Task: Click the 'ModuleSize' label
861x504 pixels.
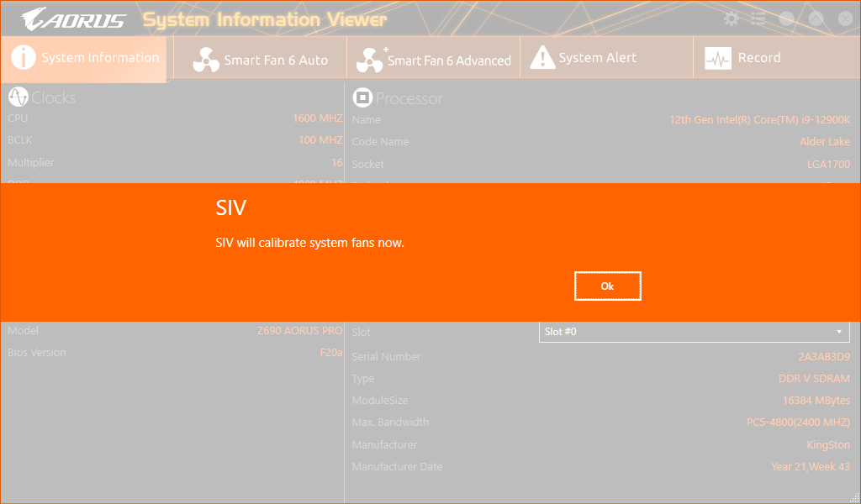Action: [x=380, y=401]
